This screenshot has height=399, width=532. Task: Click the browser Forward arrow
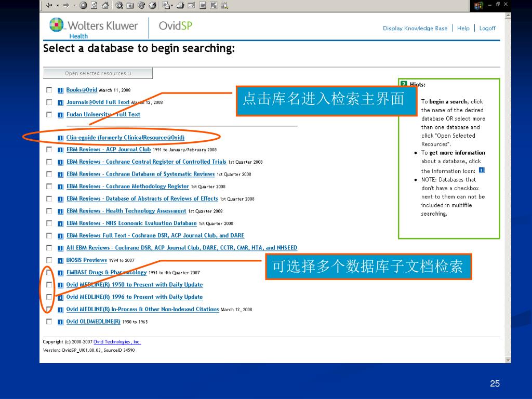[66, 5]
